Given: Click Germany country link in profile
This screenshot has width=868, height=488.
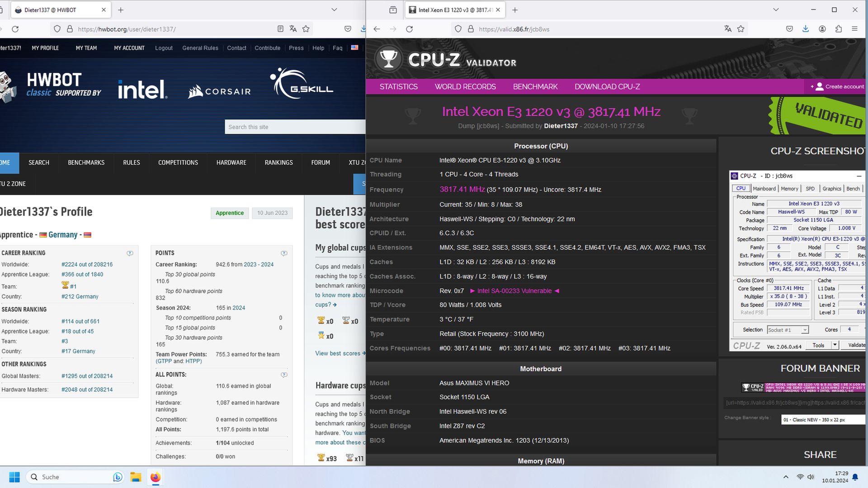Looking at the screenshot, I should 63,235.
